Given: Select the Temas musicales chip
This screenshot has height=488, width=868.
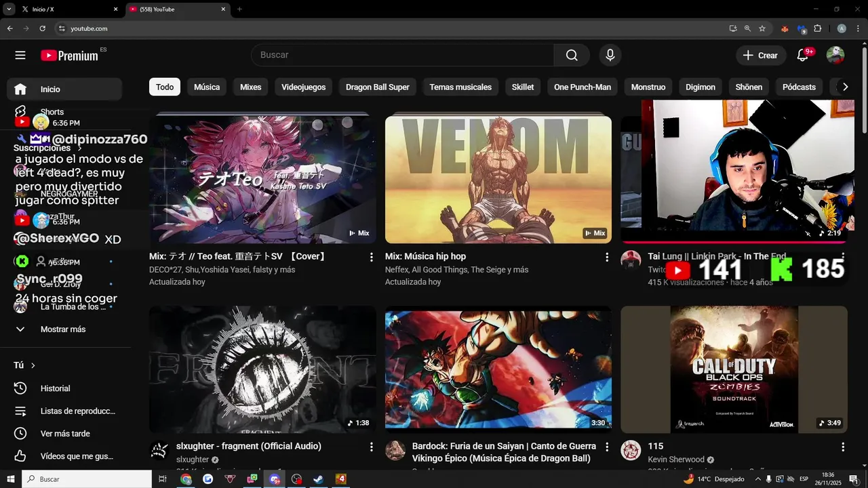Looking at the screenshot, I should coord(460,87).
